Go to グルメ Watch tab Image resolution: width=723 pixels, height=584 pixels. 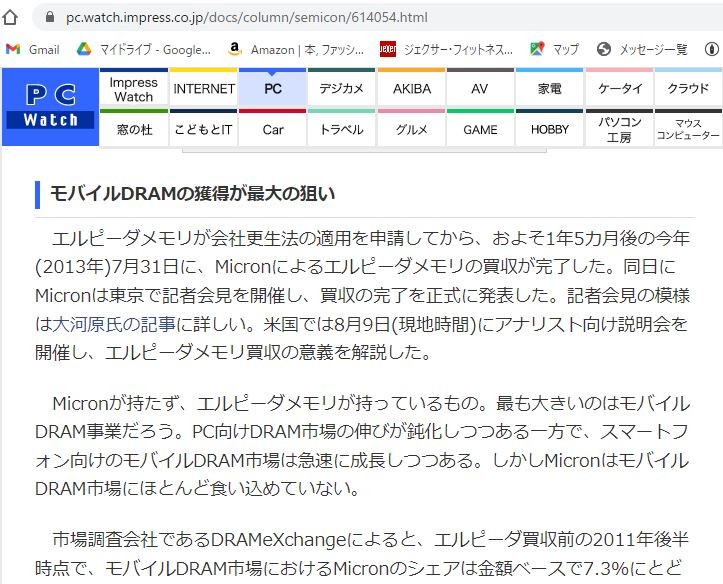point(411,130)
